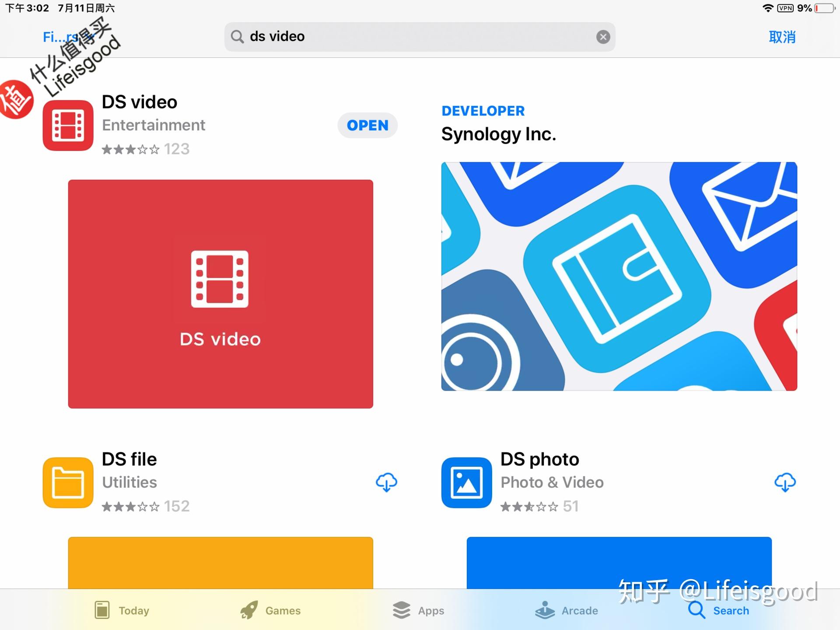Switch to the Games tab
The image size is (840, 630).
coord(270,610)
